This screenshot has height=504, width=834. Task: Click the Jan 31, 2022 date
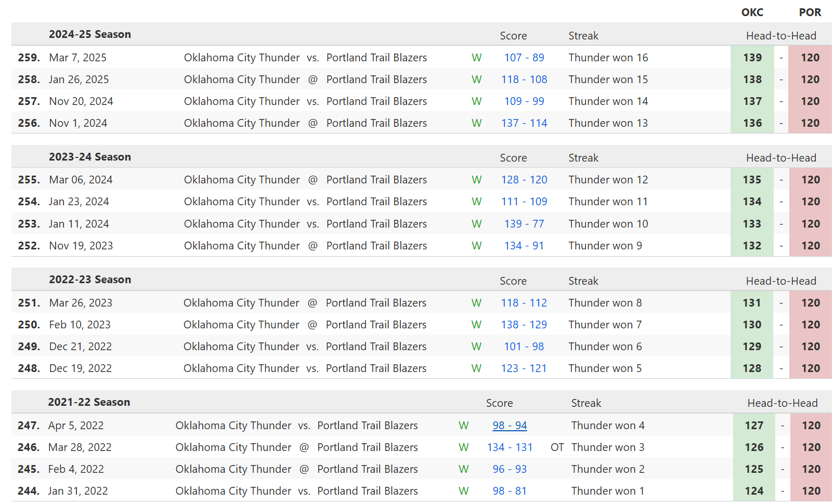click(x=78, y=491)
